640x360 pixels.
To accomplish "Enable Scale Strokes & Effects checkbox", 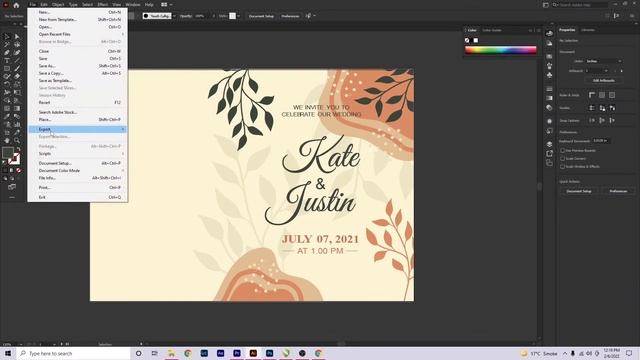I will click(x=562, y=167).
